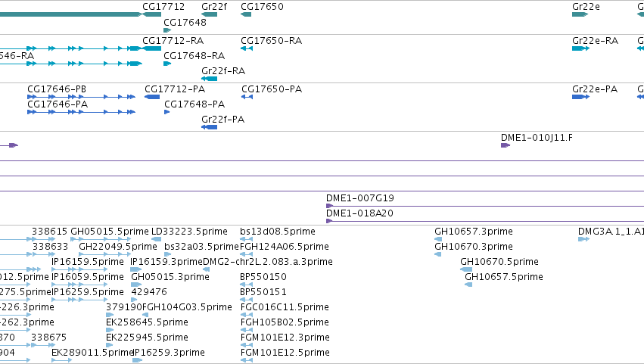The height and width of the screenshot is (364, 644).
Task: Click the CG17712 gene label
Action: coord(163,7)
